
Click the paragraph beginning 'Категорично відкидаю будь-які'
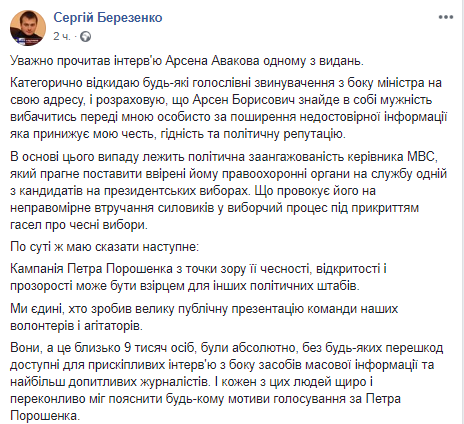pos(229,108)
